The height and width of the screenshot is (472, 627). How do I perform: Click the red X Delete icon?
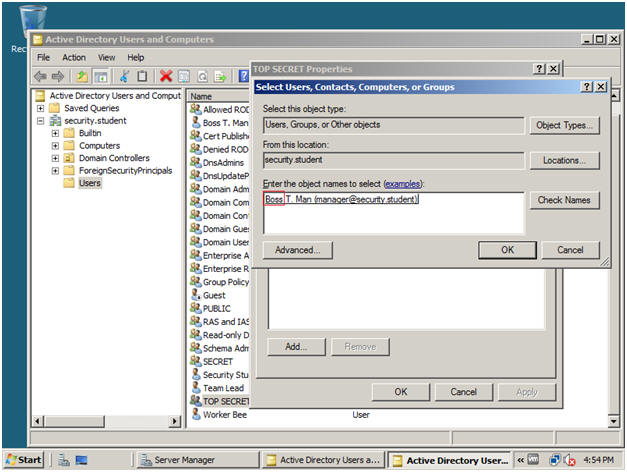pyautogui.click(x=166, y=76)
